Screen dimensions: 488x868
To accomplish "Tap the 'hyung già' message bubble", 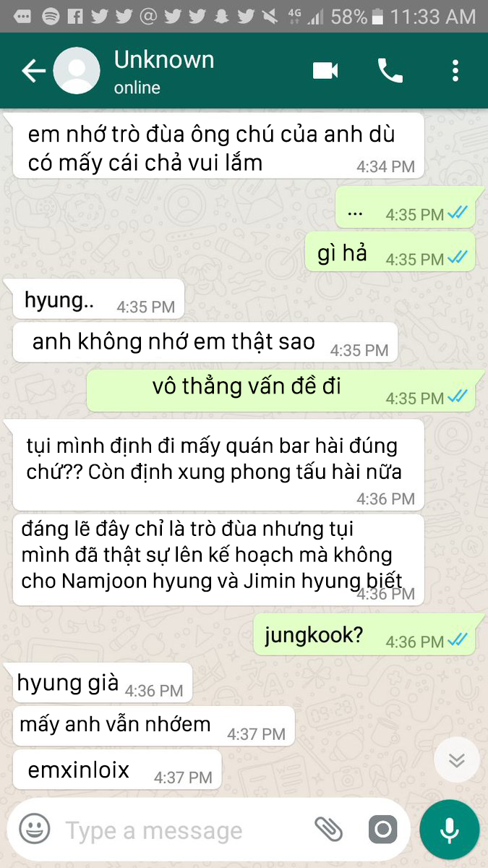I will point(103,684).
